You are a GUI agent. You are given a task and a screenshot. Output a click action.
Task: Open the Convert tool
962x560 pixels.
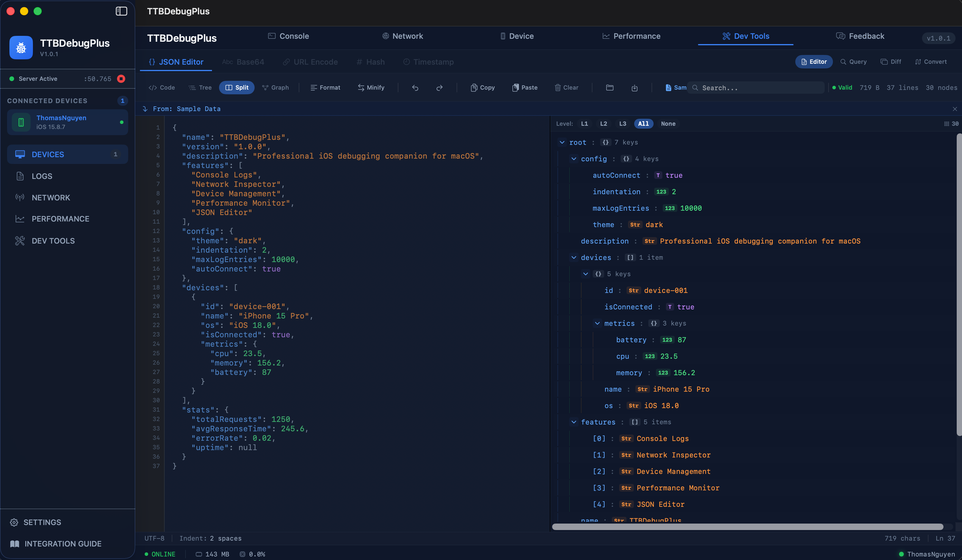(x=931, y=61)
